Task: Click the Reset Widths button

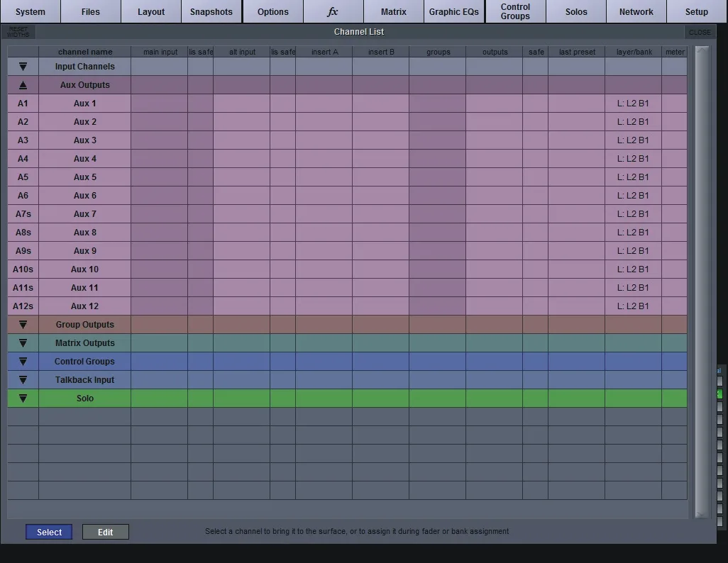Action: [x=18, y=32]
